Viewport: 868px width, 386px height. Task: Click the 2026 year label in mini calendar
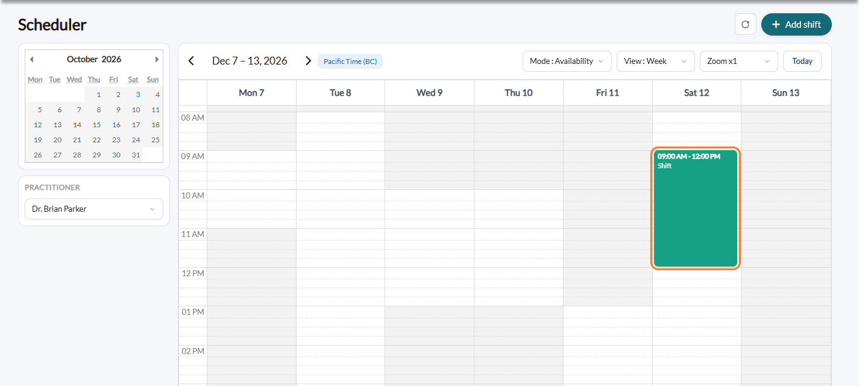(x=112, y=59)
